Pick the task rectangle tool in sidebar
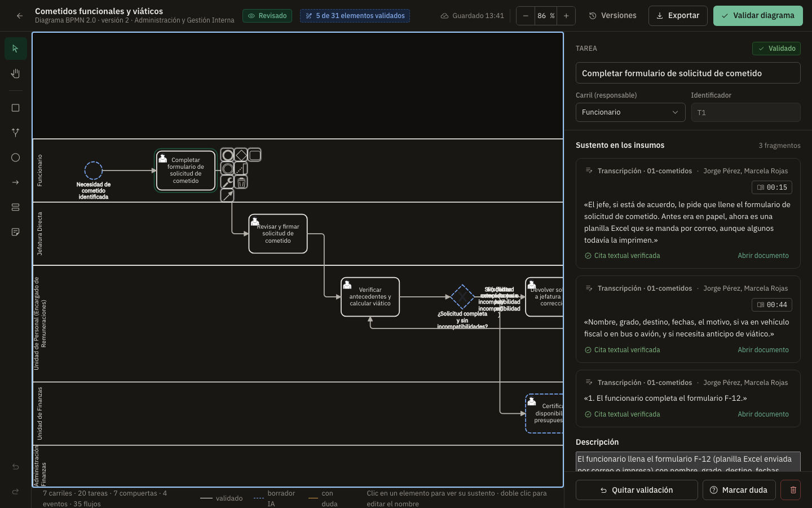This screenshot has height=508, width=812. 16,108
